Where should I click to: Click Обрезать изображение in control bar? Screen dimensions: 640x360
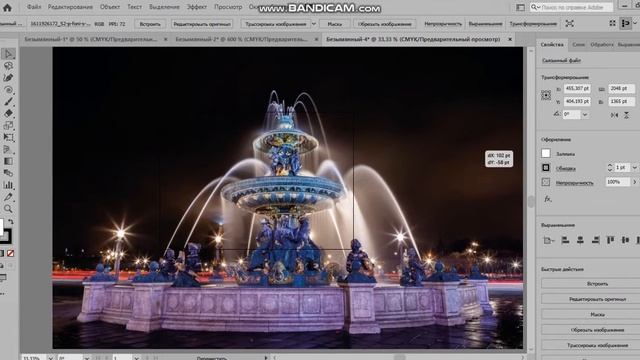[x=384, y=24]
